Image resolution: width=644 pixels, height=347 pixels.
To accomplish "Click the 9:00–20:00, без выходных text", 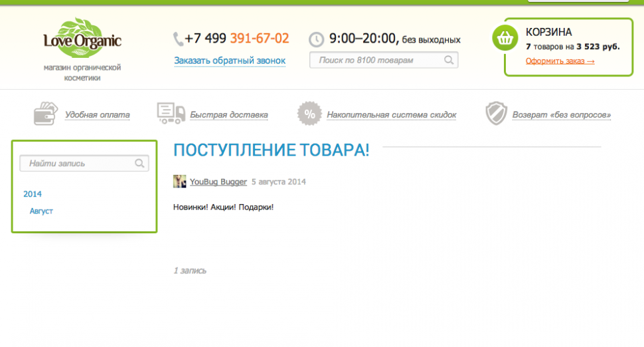I will tap(394, 39).
